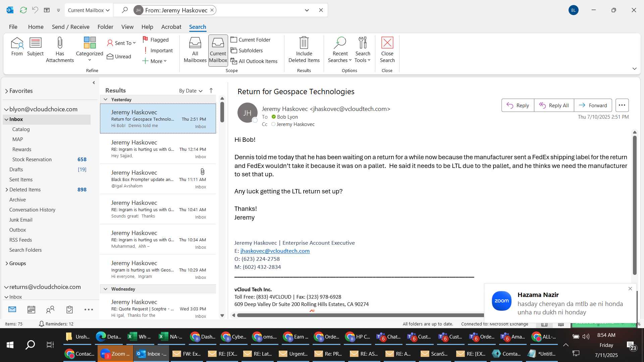The height and width of the screenshot is (362, 644).
Task: Collapse the folder pane arrow
Action: pos(94,83)
